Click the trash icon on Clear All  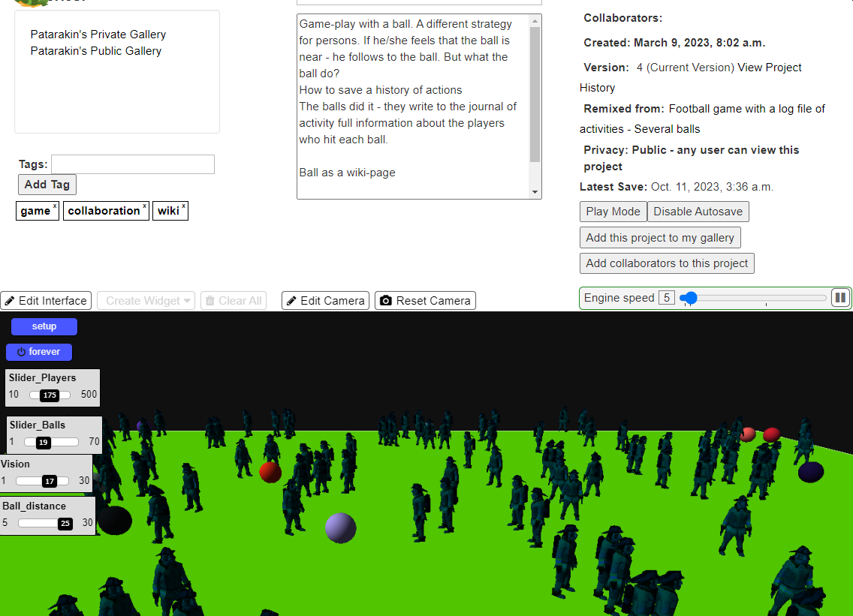[209, 301]
